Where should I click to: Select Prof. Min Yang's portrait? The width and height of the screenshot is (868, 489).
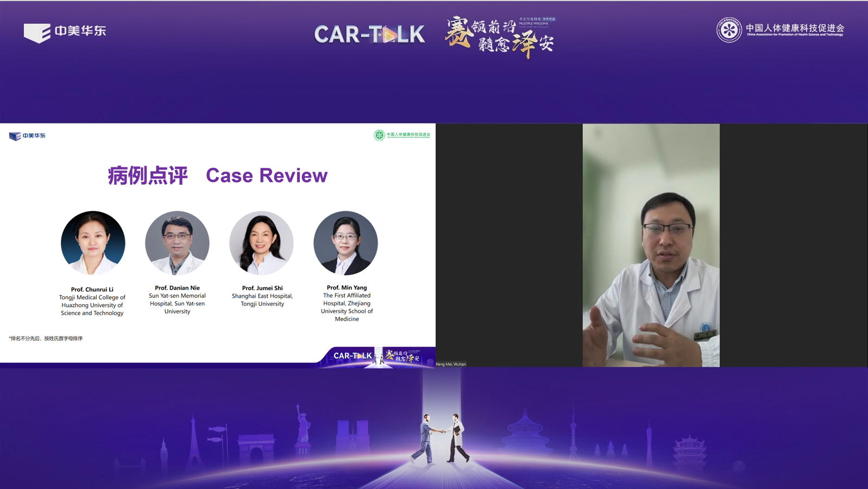coord(345,243)
